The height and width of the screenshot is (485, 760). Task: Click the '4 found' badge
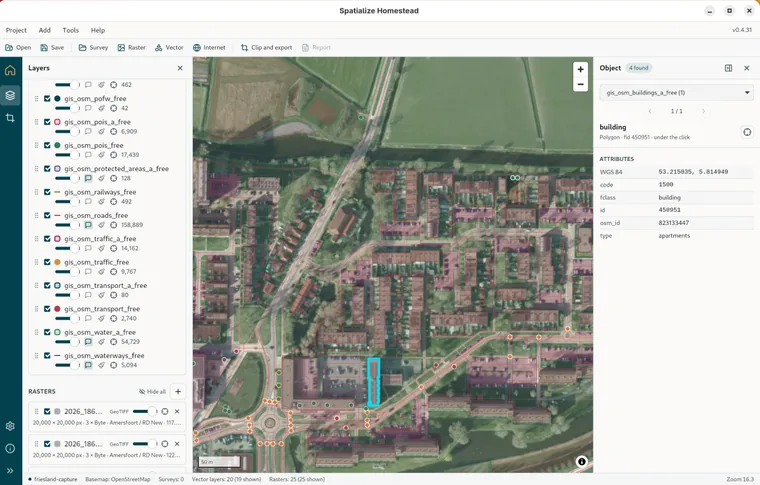coord(638,68)
